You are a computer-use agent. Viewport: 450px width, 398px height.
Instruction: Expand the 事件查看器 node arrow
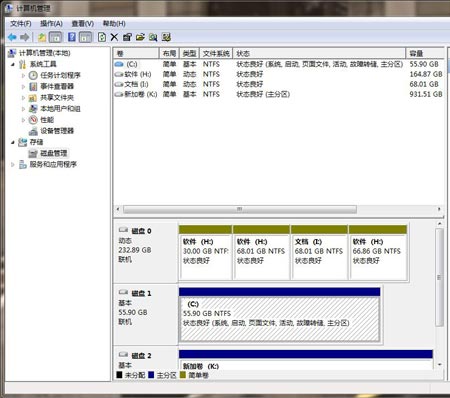(x=23, y=87)
